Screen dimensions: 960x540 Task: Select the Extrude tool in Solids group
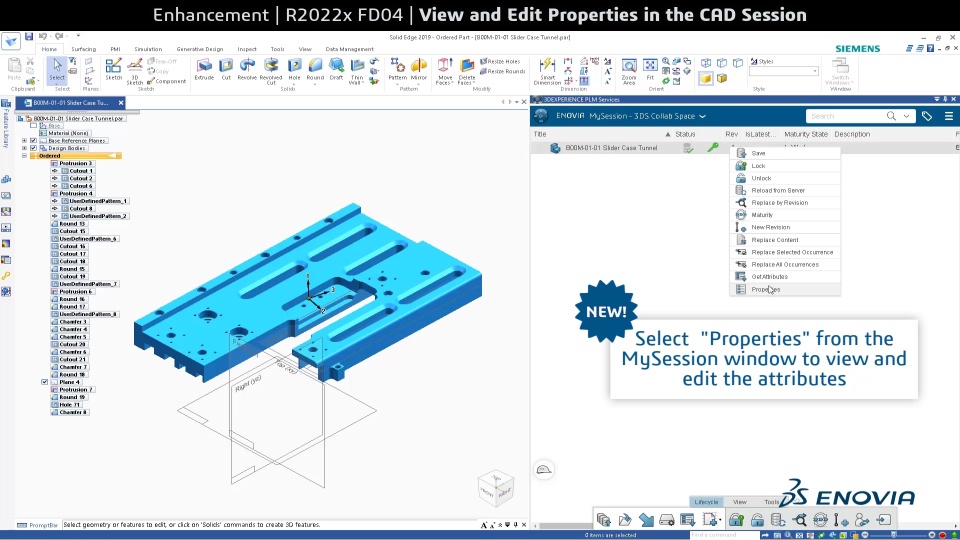click(204, 69)
